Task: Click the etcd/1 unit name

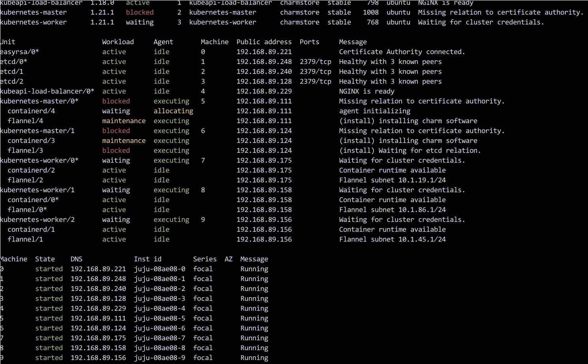Action: 11,71
